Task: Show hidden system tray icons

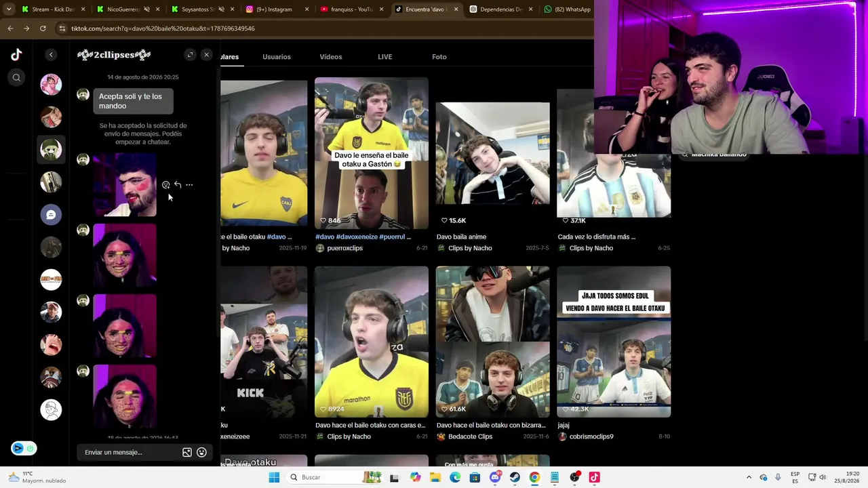Action: click(749, 478)
